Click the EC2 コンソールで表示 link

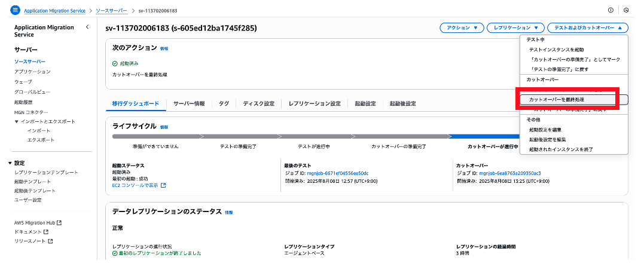pos(136,185)
